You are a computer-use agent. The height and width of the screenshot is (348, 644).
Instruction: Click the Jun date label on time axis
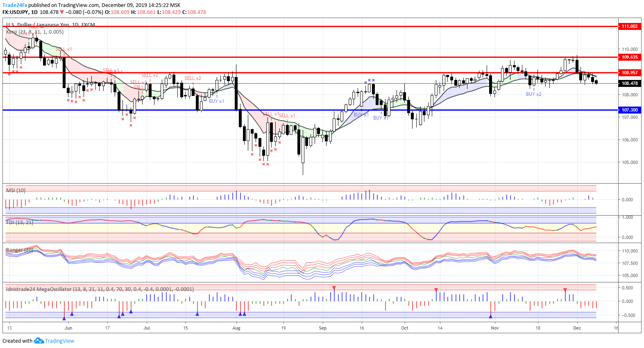(x=68, y=328)
